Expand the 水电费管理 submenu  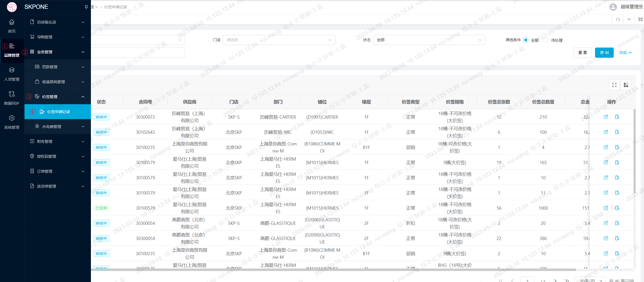[x=58, y=126]
